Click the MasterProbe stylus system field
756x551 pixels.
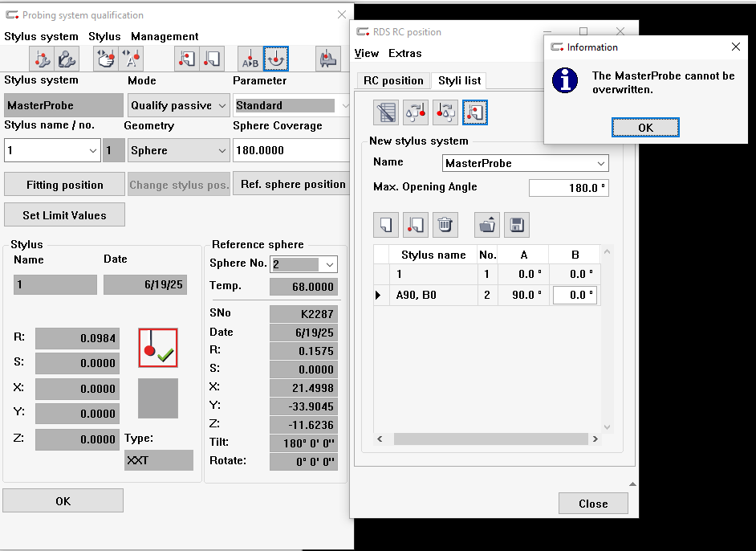63,105
